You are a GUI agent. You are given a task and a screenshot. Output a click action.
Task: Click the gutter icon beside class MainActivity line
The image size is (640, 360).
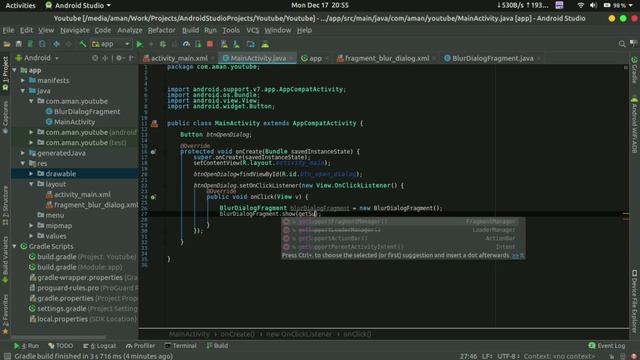click(154, 124)
